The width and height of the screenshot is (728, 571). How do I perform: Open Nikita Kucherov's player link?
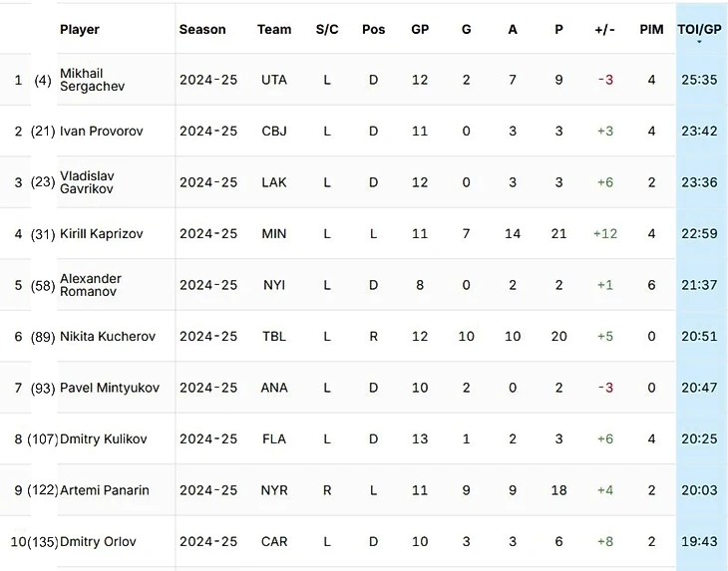click(108, 336)
